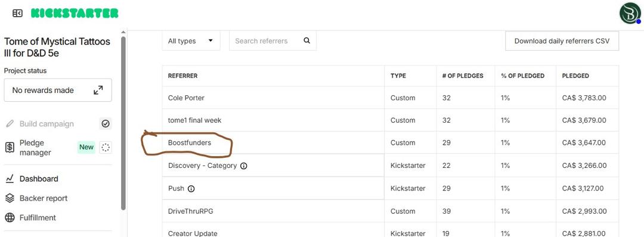Click the search magnifier icon

coord(307,40)
